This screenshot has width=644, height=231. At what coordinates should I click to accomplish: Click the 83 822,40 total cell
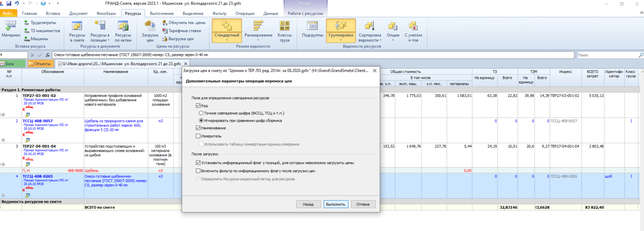pos(593,207)
